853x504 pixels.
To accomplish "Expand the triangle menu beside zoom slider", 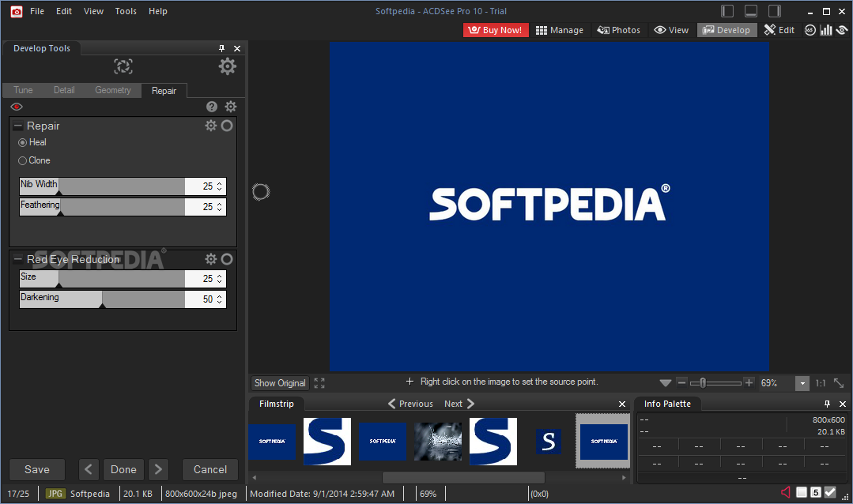I will (x=666, y=383).
